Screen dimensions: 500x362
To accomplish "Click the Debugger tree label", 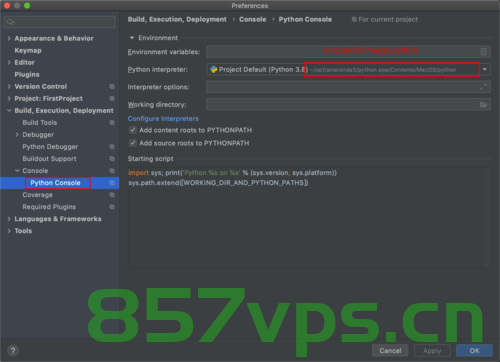I will [38, 135].
